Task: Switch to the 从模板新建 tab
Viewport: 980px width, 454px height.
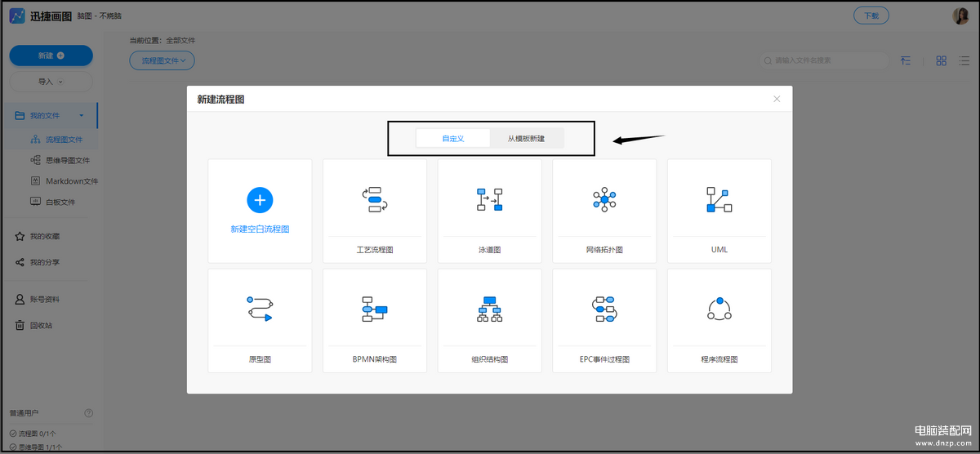Action: 526,139
